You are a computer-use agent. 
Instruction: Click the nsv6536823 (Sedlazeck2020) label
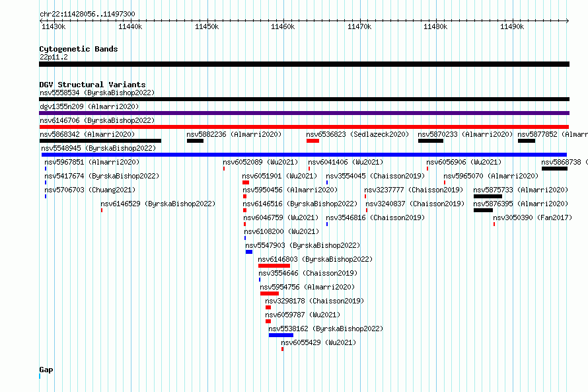[x=357, y=134]
